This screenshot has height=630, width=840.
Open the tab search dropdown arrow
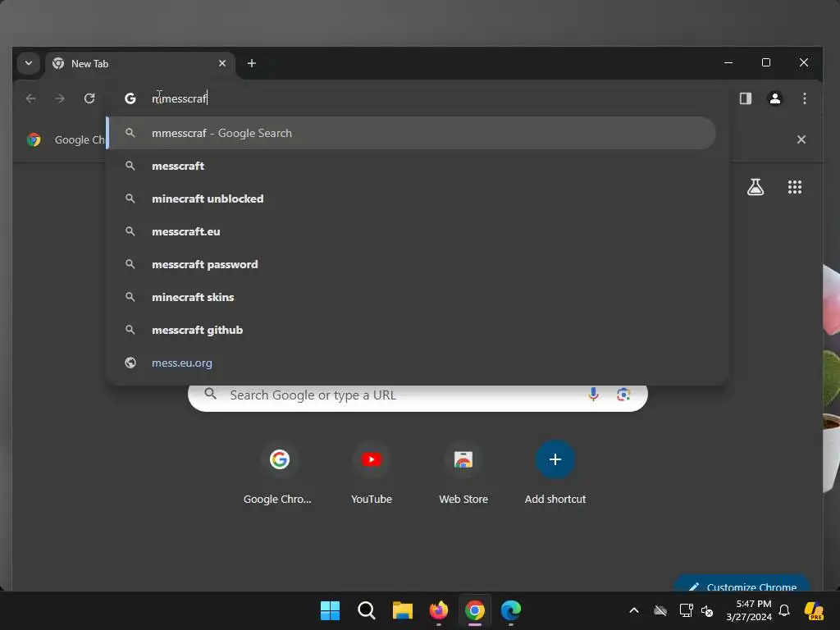(x=29, y=63)
